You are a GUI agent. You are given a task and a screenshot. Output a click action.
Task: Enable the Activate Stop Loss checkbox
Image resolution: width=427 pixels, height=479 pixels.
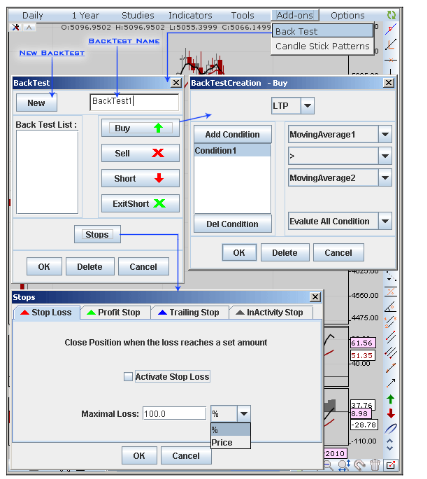tap(128, 377)
